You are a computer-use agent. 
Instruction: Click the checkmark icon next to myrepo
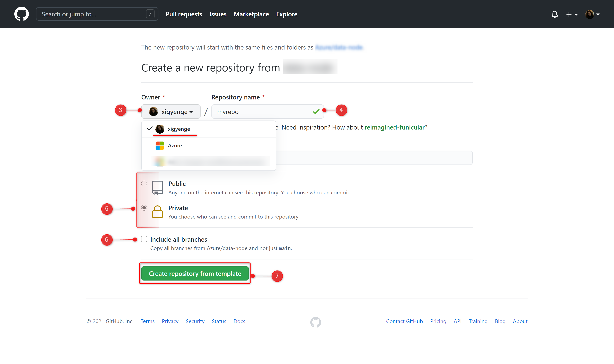pyautogui.click(x=316, y=112)
